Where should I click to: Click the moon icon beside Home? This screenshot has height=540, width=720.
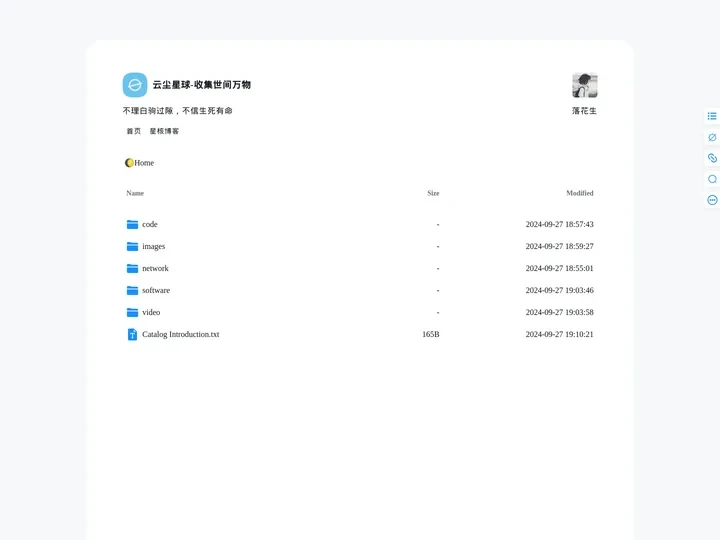(x=129, y=163)
